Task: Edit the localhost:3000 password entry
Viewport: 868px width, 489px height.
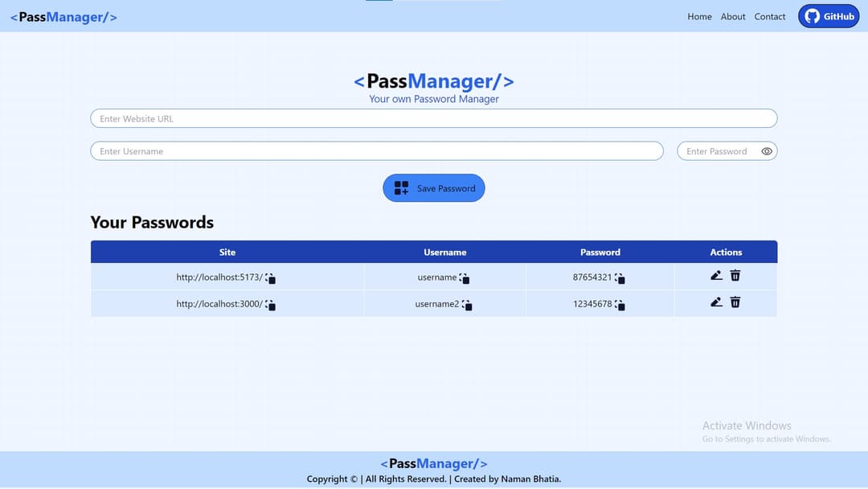Action: click(x=716, y=302)
